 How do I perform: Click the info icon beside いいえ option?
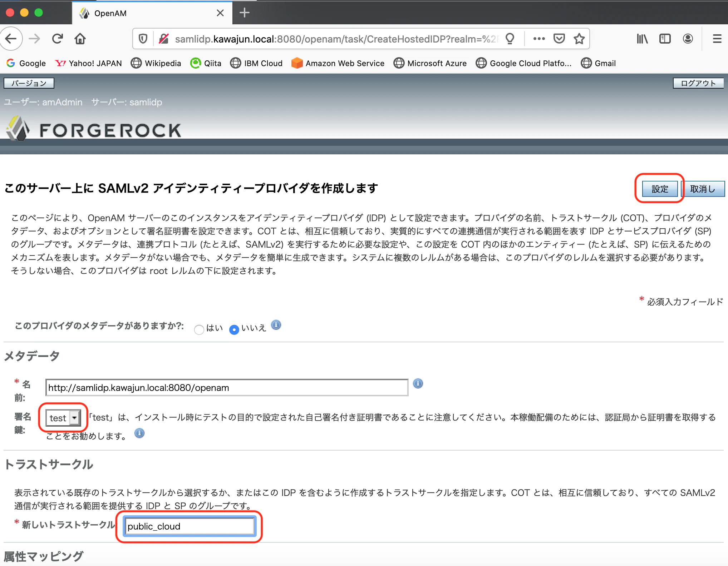tap(276, 325)
